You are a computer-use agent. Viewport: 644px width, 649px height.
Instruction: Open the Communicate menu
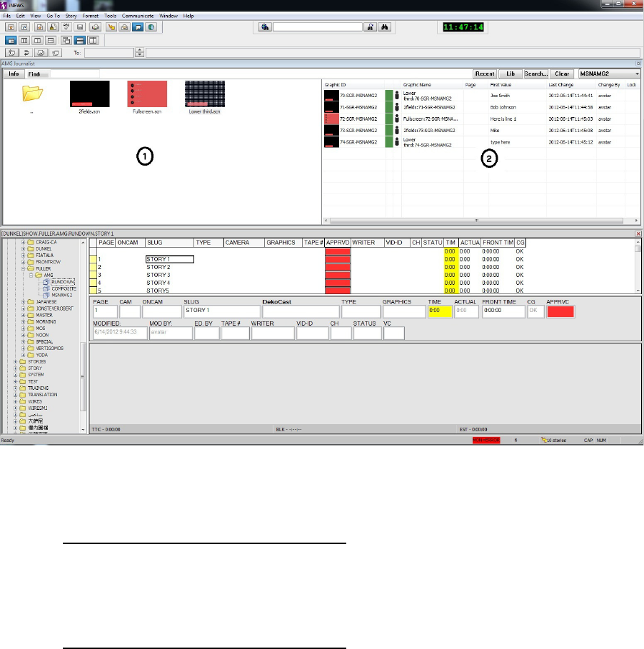137,16
